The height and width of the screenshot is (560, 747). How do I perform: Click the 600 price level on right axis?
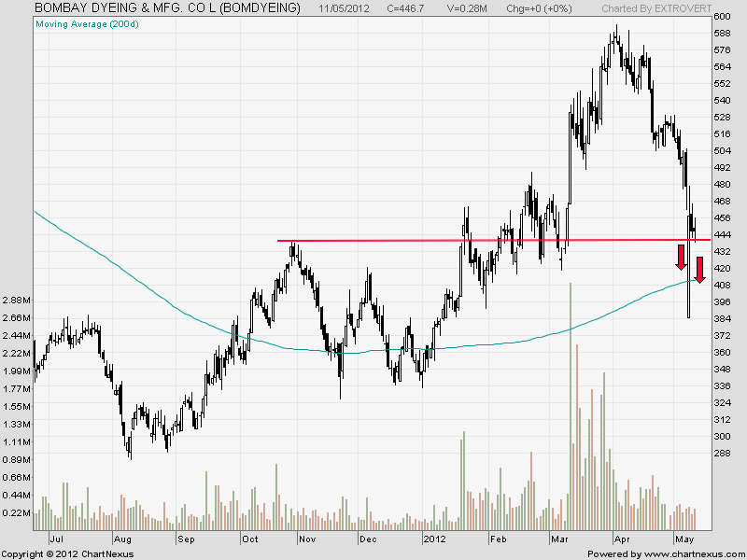click(722, 17)
